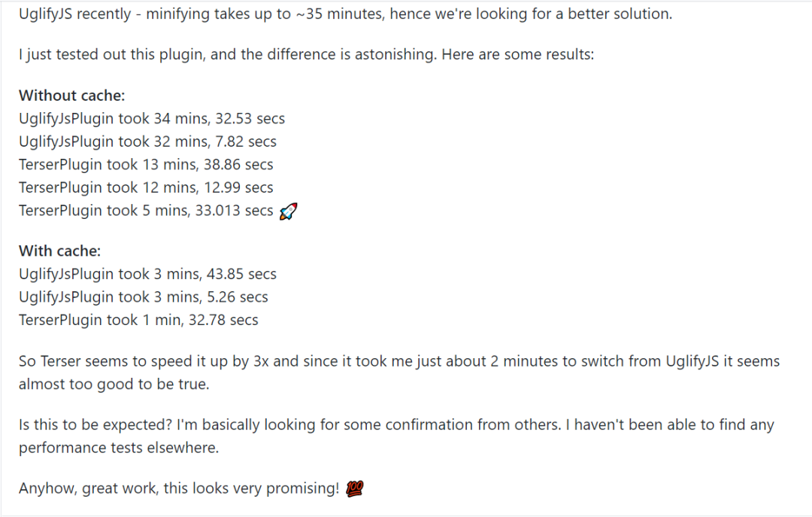Click the line 'TerserPlugin took 12 mins, 12.99 secs'
The width and height of the screenshot is (812, 517).
(x=146, y=187)
